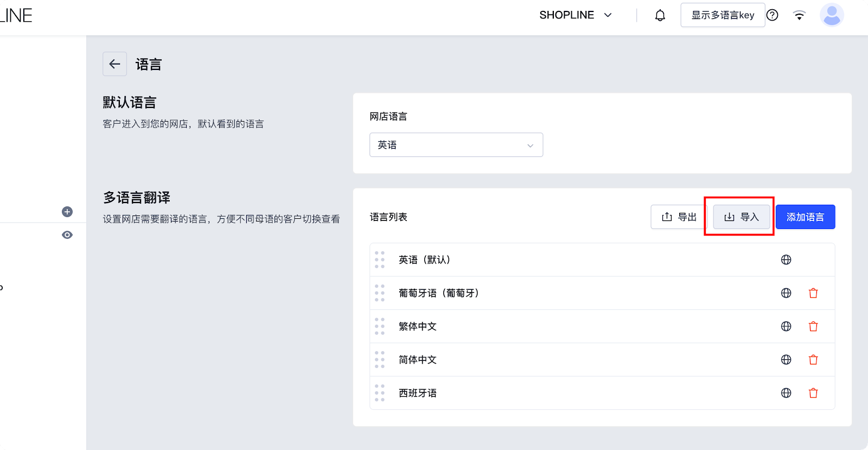Click the 导入 import button

[x=741, y=217]
